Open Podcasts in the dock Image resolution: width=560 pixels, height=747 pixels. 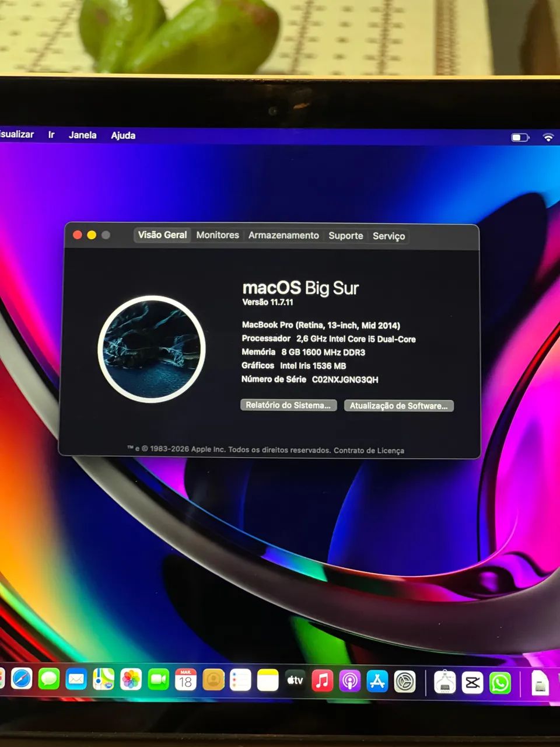(350, 681)
